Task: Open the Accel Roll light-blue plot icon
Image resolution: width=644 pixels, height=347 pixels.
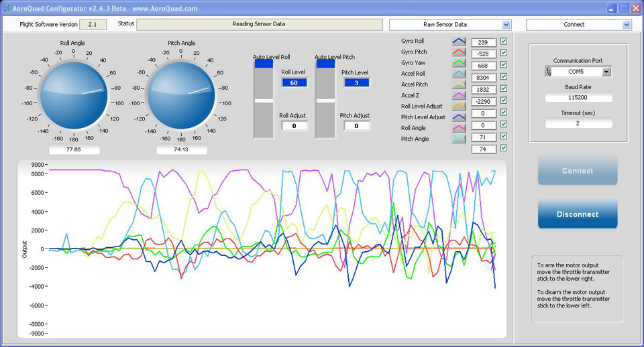Action: coord(460,74)
